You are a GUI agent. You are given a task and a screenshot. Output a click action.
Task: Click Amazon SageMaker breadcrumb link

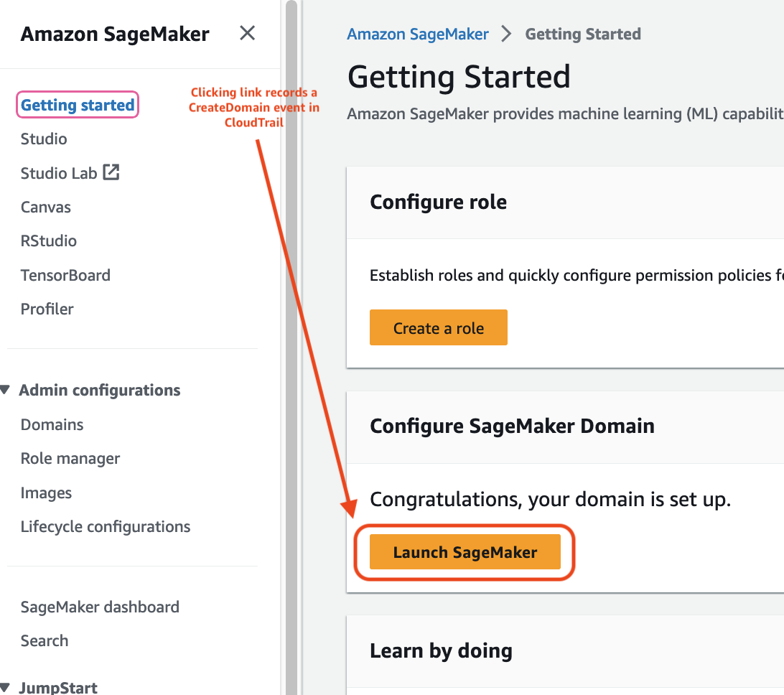pyautogui.click(x=418, y=34)
